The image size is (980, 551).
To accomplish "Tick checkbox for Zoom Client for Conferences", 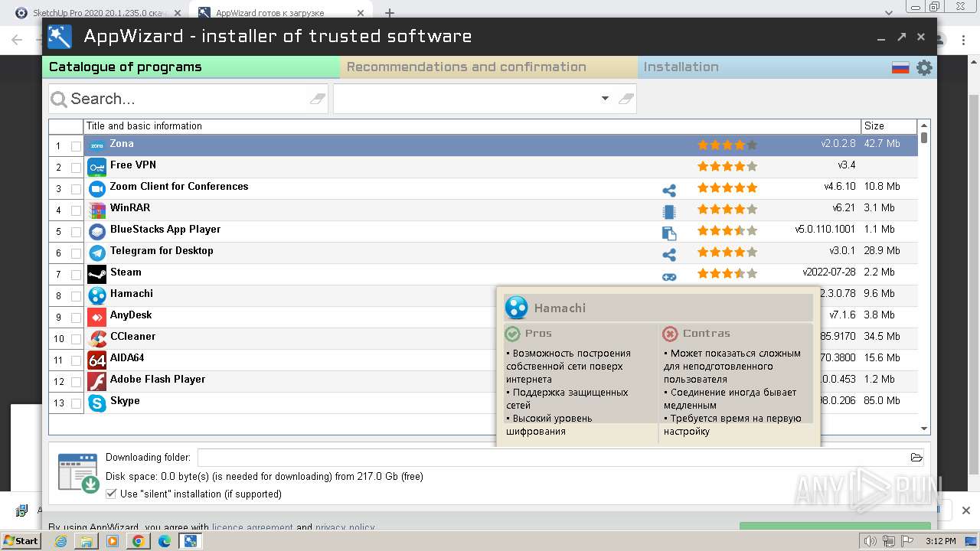I will [76, 189].
